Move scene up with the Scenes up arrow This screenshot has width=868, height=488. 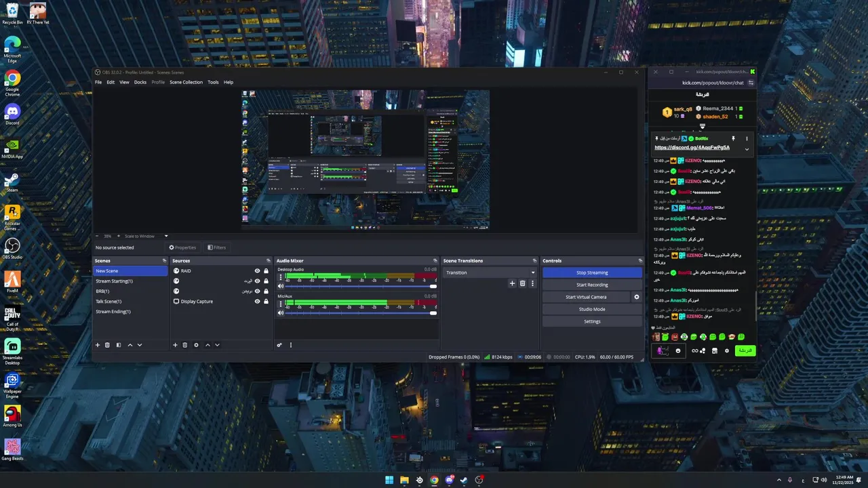(130, 345)
